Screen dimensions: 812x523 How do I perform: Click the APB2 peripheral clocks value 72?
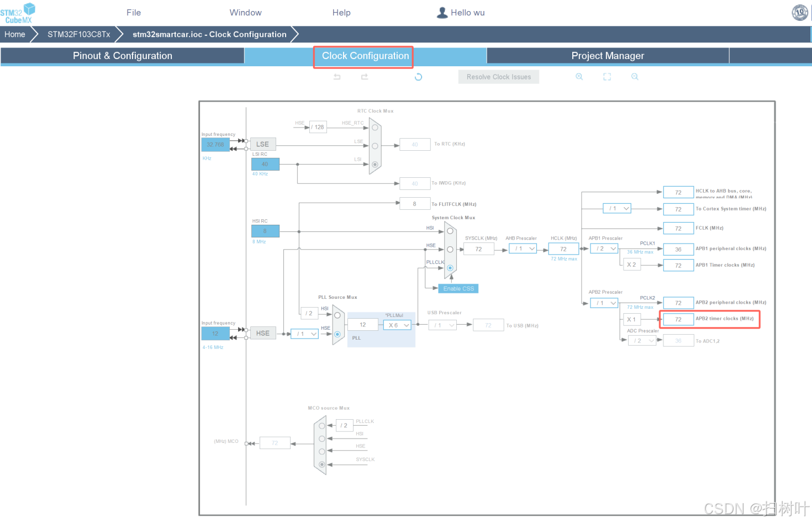[x=678, y=303]
